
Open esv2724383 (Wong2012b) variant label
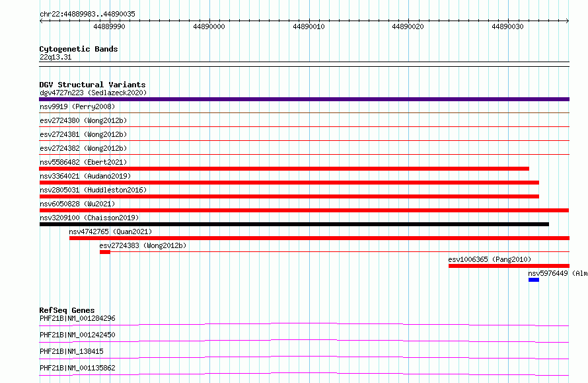point(143,245)
